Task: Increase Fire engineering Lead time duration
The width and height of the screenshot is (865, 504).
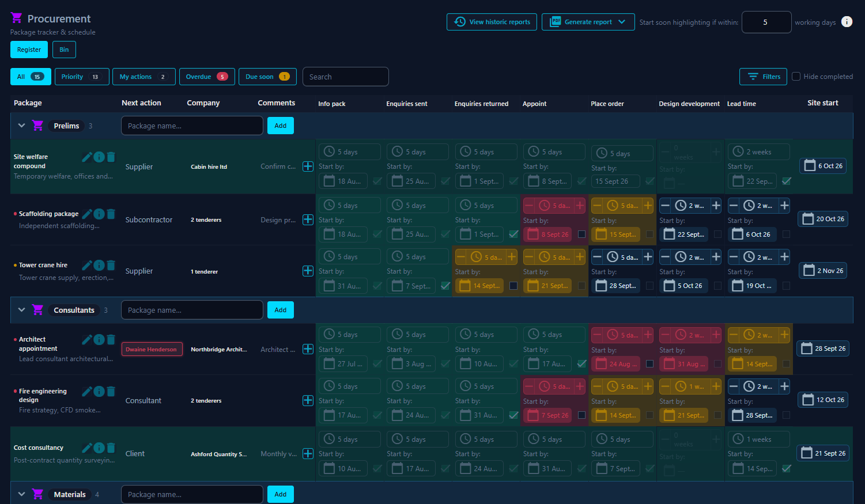Action: tap(784, 386)
